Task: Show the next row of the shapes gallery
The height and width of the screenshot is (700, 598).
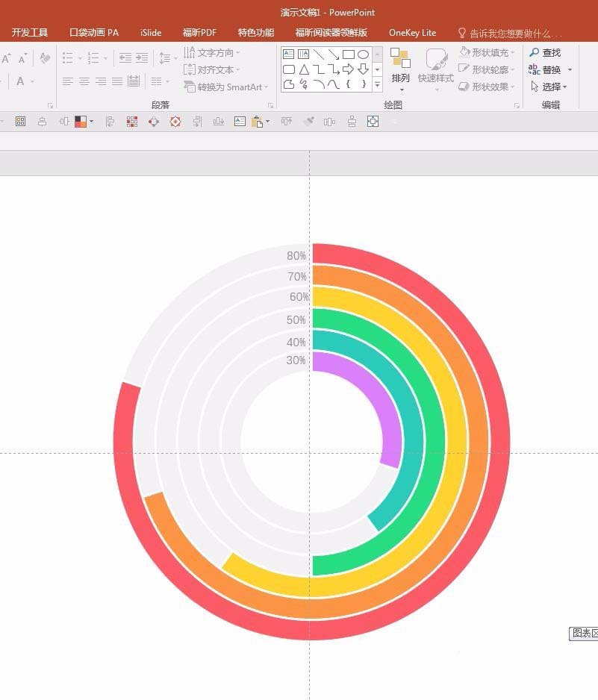Action: [x=377, y=69]
